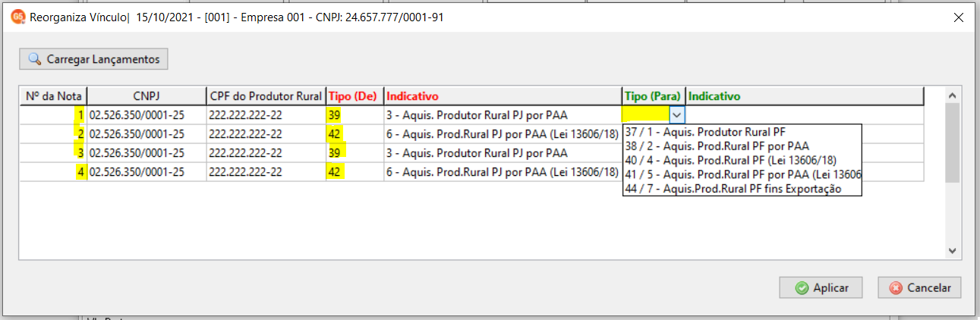Click the Cancelar button
Viewport: 980px width, 320px height.
point(919,288)
